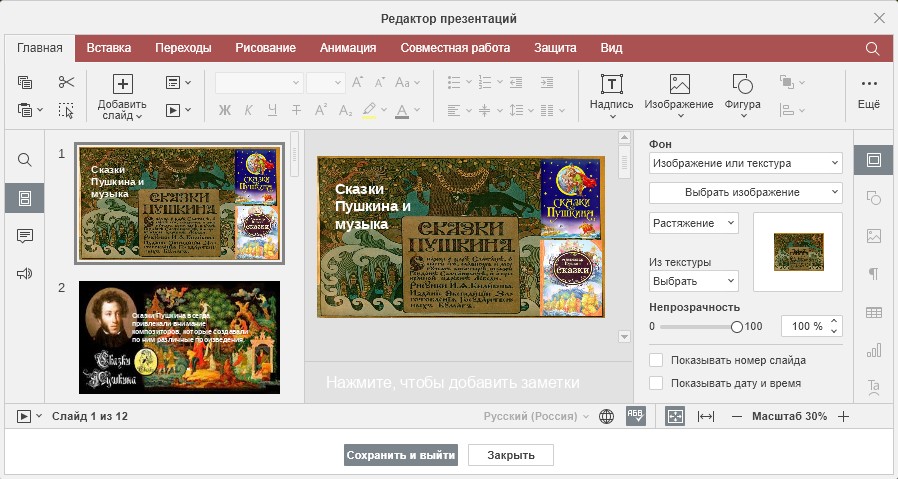The height and width of the screenshot is (479, 898).
Task: Toggle italic К formatting
Action: [248, 110]
